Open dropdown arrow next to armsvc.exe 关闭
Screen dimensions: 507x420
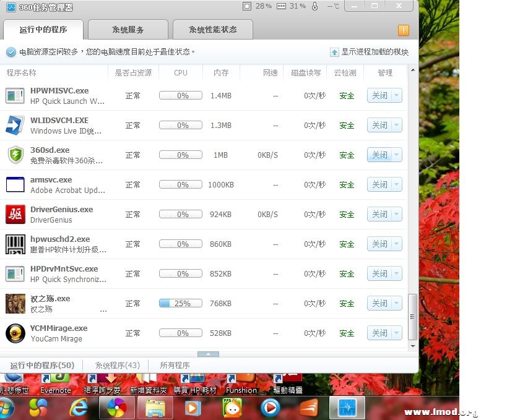click(x=396, y=185)
